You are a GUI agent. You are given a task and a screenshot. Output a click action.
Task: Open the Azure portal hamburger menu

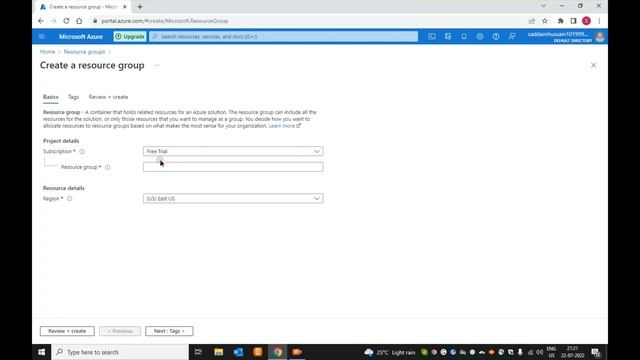42,37
